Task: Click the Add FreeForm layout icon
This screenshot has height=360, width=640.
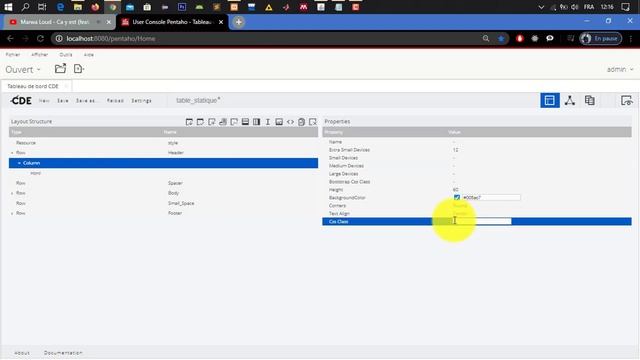Action: 234,122
